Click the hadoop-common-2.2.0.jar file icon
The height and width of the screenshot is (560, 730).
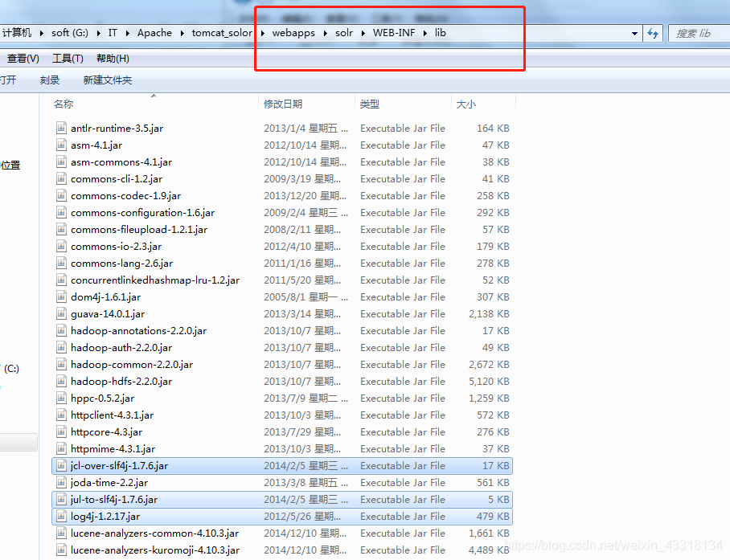click(61, 364)
